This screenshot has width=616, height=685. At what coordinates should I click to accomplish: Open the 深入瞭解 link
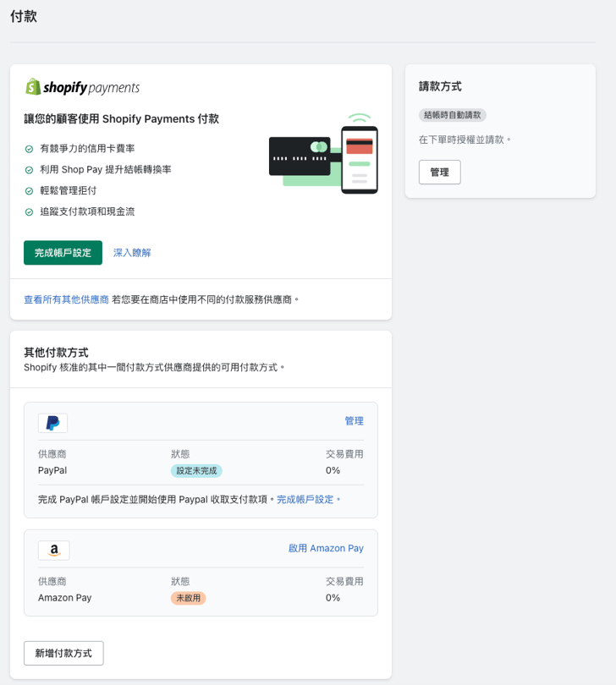tap(132, 253)
